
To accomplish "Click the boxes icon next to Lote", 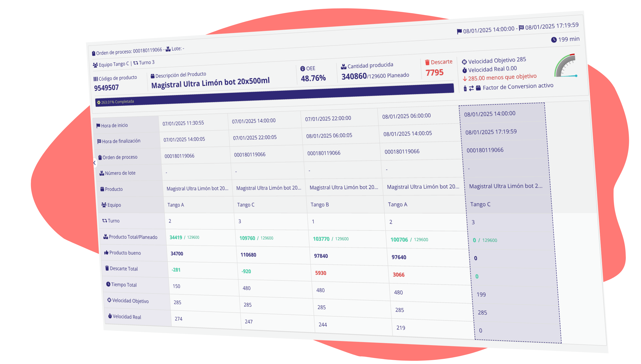I will [x=168, y=49].
